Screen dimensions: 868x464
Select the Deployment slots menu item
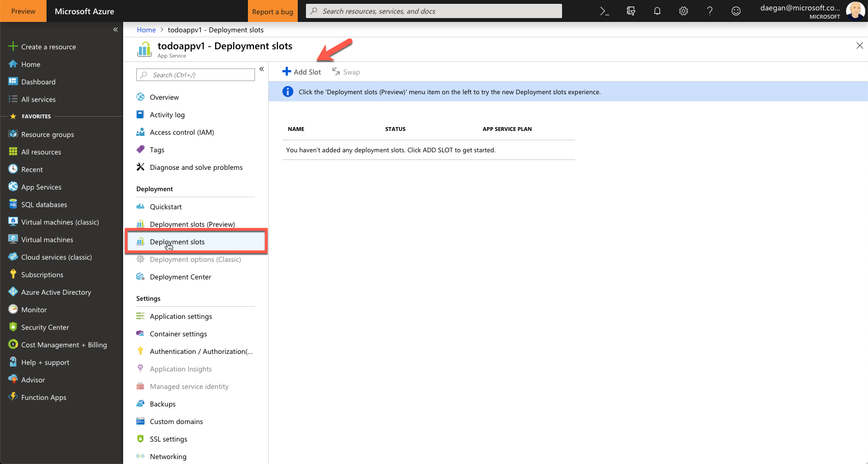click(196, 242)
